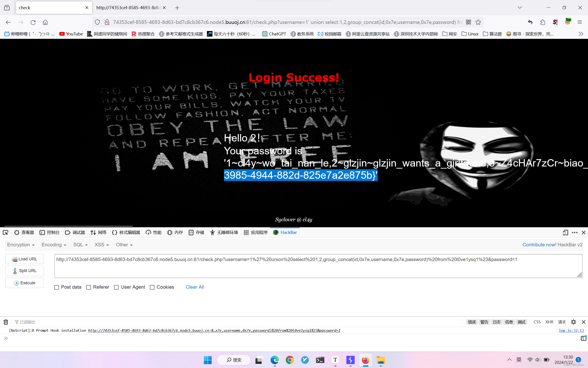Open the QR code icon in address bar
588x368 pixels.
point(469,22)
